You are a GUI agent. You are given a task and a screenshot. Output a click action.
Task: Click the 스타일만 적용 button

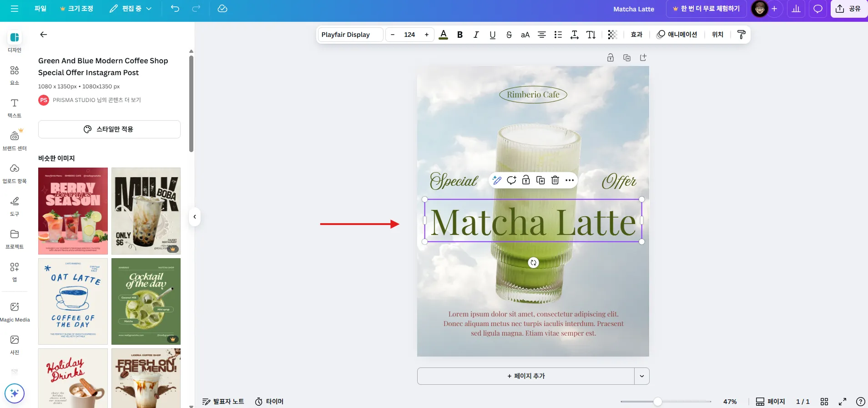109,129
